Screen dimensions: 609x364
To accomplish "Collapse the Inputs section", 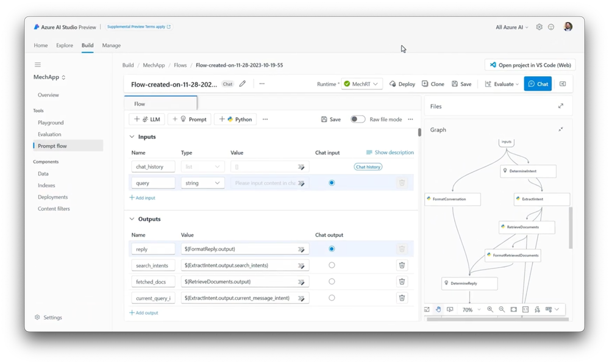I will [132, 137].
